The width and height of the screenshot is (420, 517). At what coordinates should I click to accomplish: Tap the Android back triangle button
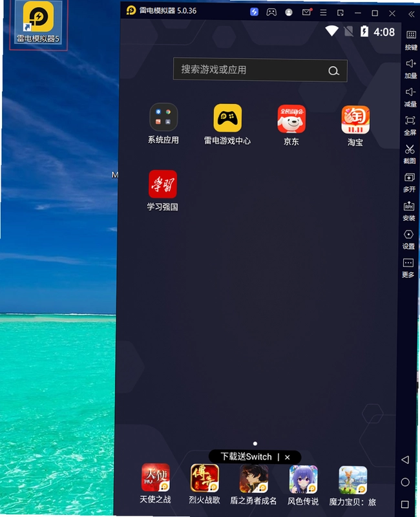[406, 459]
